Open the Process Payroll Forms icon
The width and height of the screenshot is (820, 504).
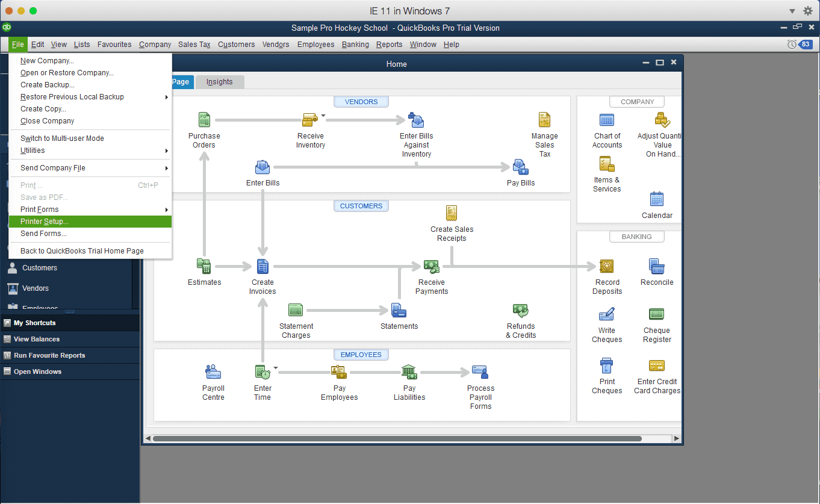[480, 372]
